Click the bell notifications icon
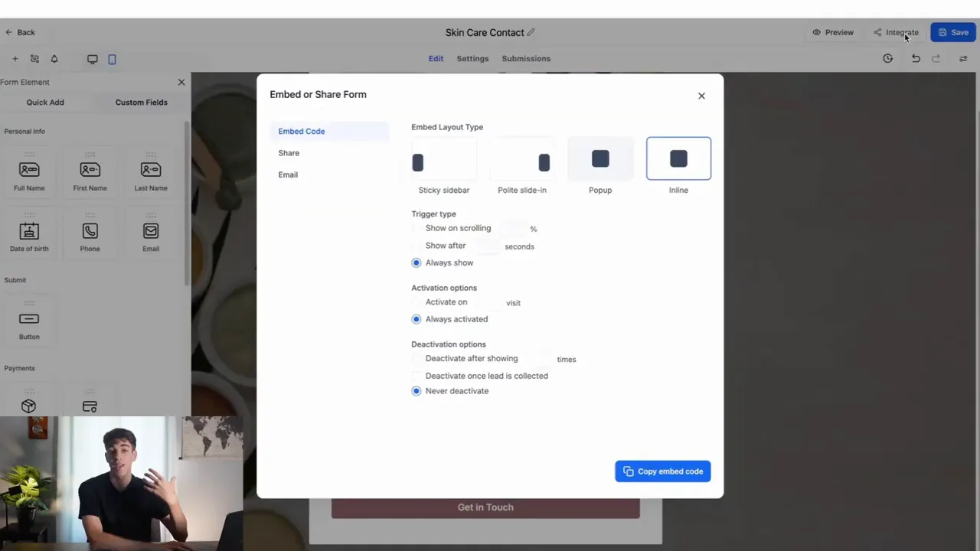 [x=54, y=59]
